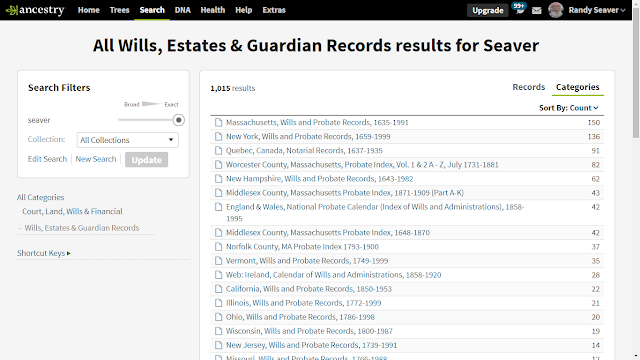Open Massachusetts, Wills and Probate Records, 1635-1991
Image resolution: width=640 pixels, height=360 pixels.
click(x=317, y=122)
